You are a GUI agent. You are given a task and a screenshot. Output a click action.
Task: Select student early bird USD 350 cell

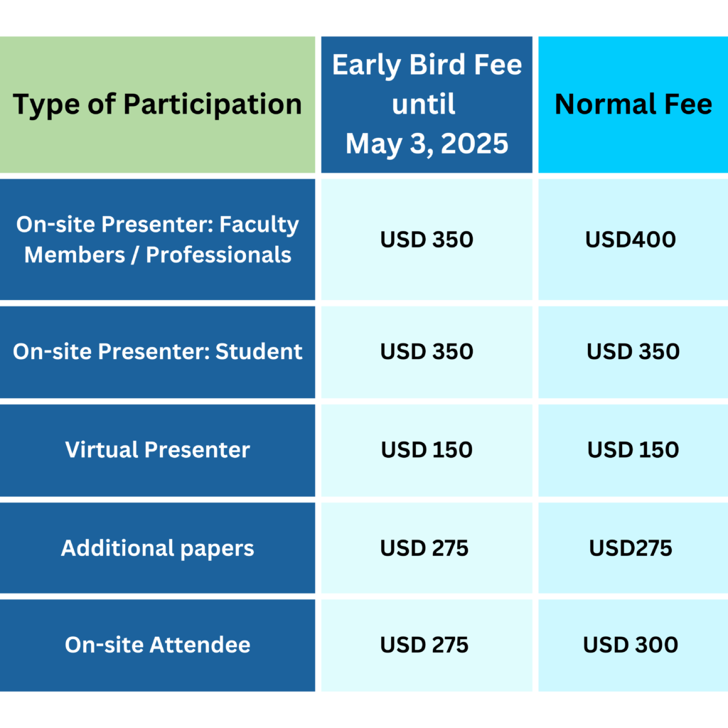427,352
